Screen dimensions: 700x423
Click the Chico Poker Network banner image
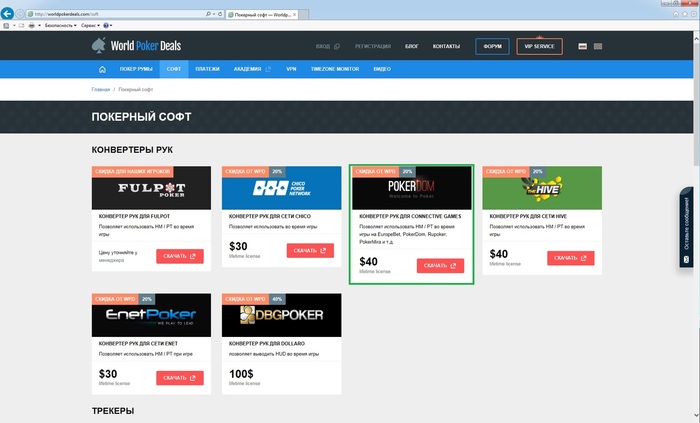tap(281, 188)
